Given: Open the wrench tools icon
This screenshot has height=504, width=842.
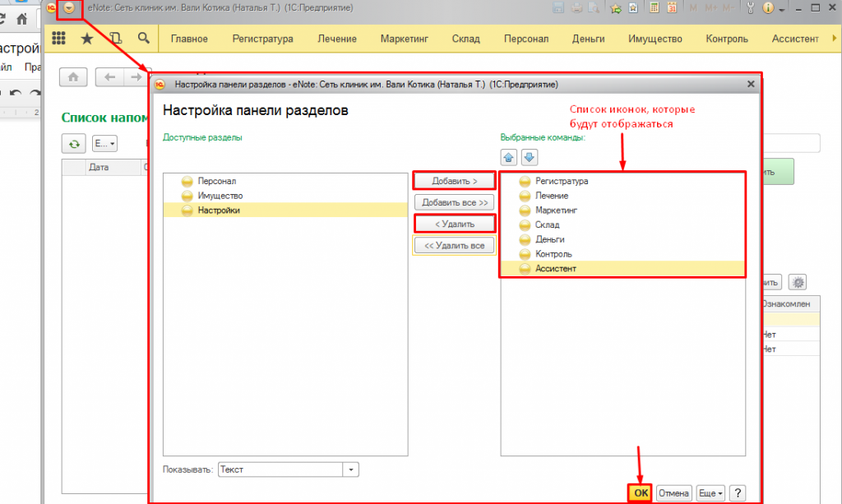Looking at the screenshot, I should tap(750, 8).
